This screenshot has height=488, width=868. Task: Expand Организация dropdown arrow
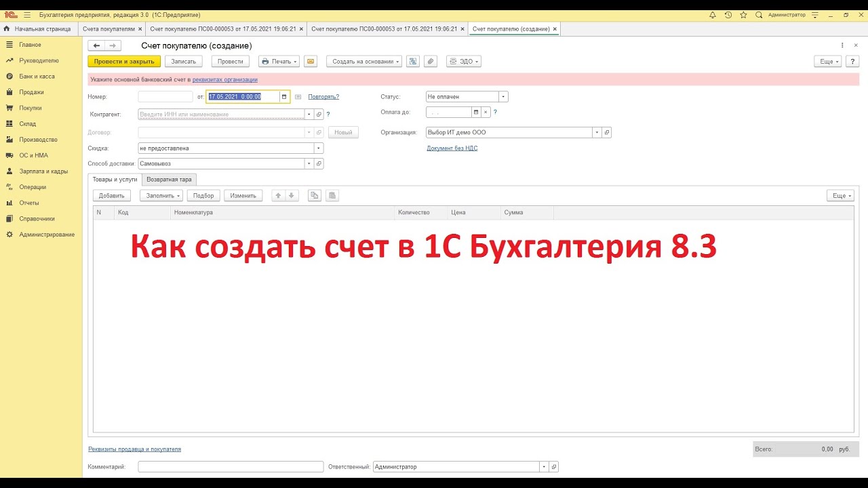coord(597,133)
